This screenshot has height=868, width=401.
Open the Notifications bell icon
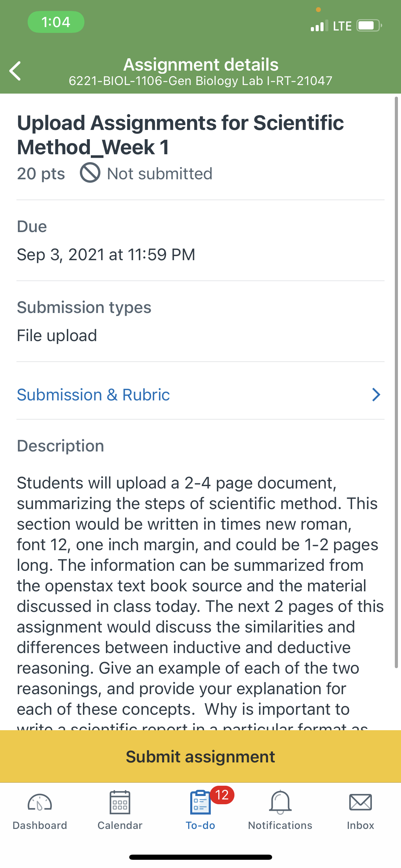[x=280, y=802]
